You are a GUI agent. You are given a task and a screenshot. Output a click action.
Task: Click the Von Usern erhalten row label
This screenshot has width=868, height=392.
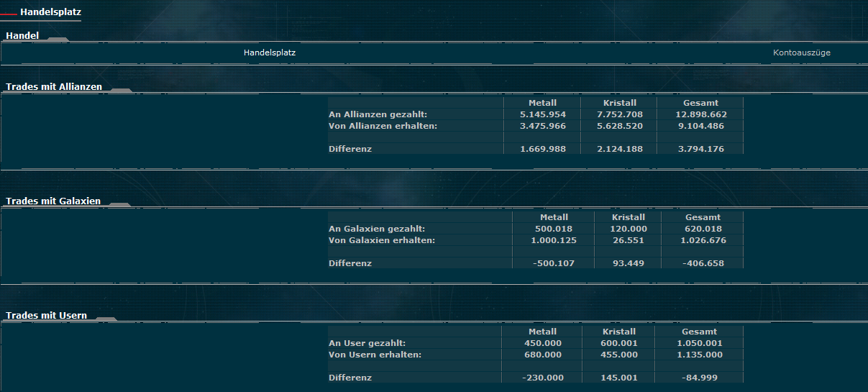(x=375, y=355)
